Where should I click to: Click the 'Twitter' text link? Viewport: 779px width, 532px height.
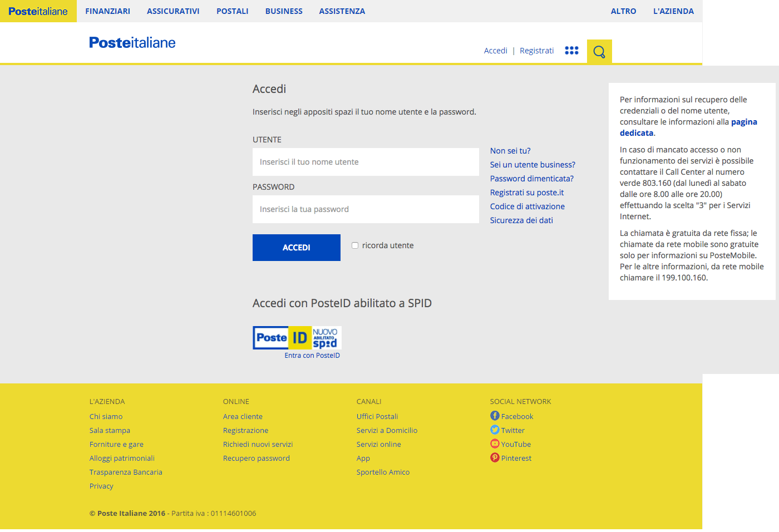[x=512, y=430]
